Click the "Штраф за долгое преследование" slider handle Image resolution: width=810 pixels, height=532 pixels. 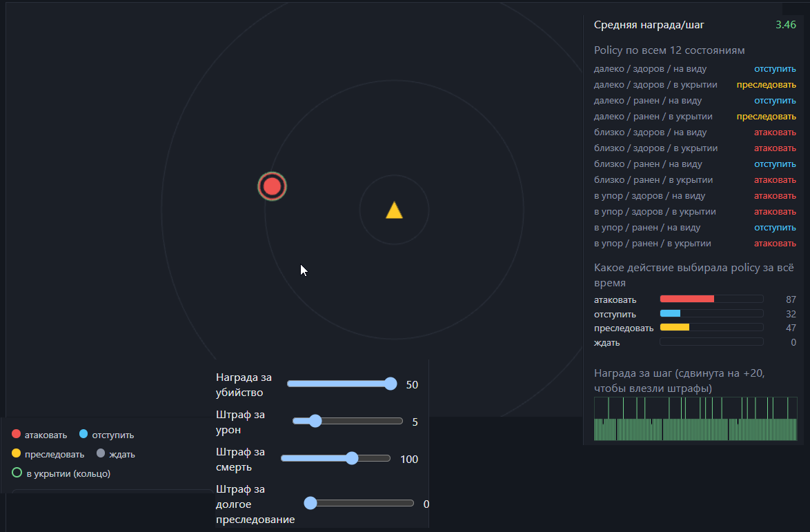(x=310, y=503)
